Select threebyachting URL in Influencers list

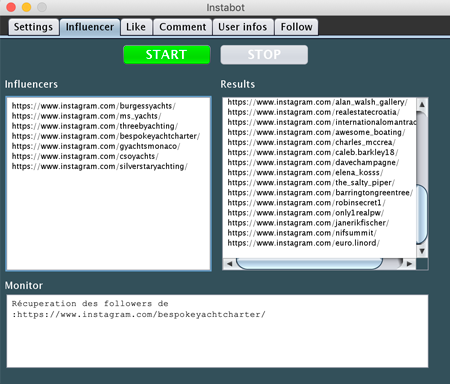pyautogui.click(x=95, y=126)
